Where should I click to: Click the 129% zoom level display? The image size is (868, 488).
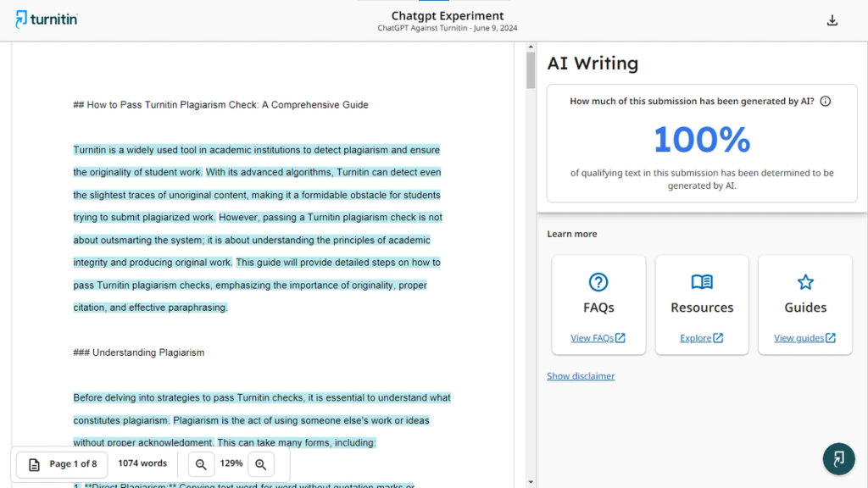pos(231,464)
